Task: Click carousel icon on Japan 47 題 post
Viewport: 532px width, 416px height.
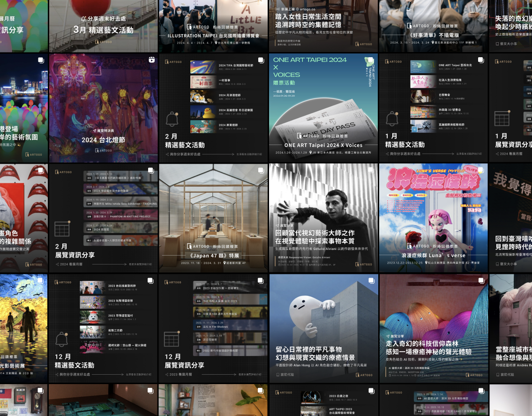Action: [261, 170]
